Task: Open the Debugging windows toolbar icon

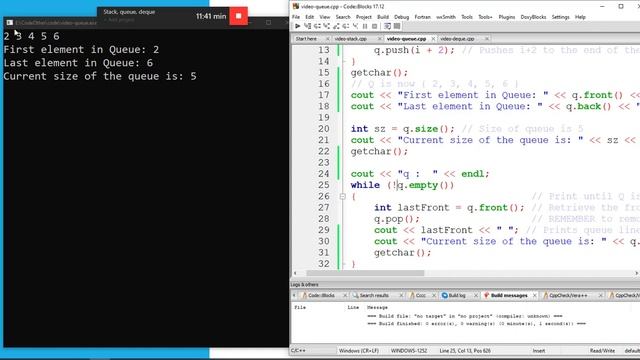Action: (387, 26)
